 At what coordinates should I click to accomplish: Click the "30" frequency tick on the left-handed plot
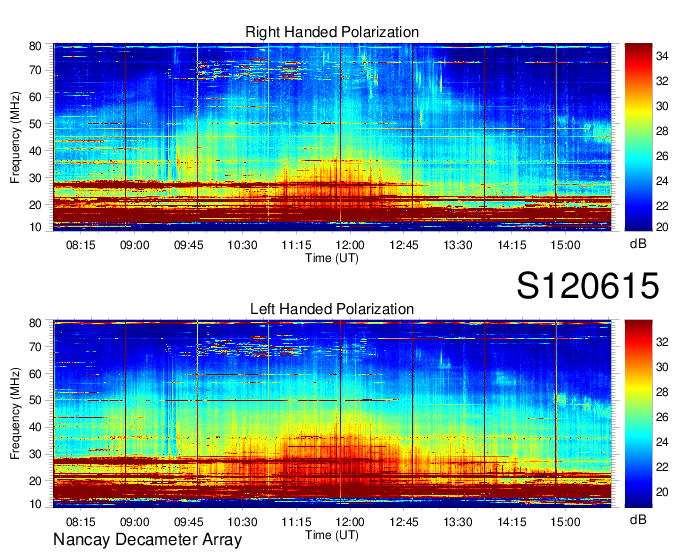[35, 454]
